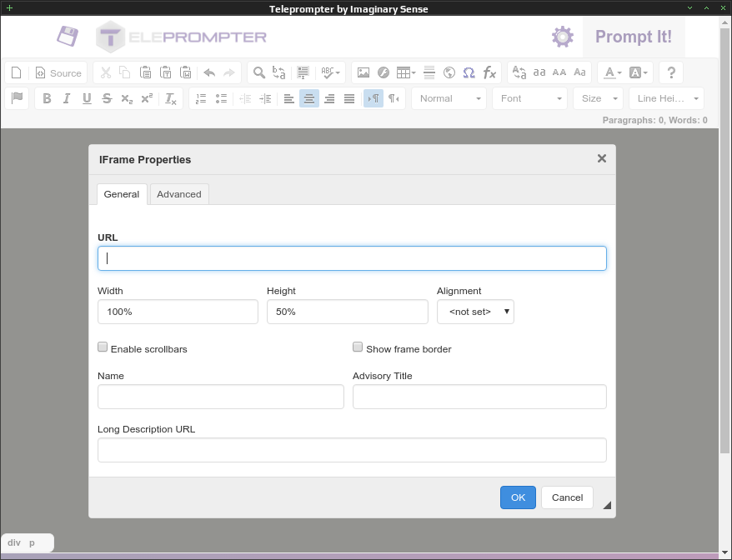Apply Italic formatting

(67, 98)
